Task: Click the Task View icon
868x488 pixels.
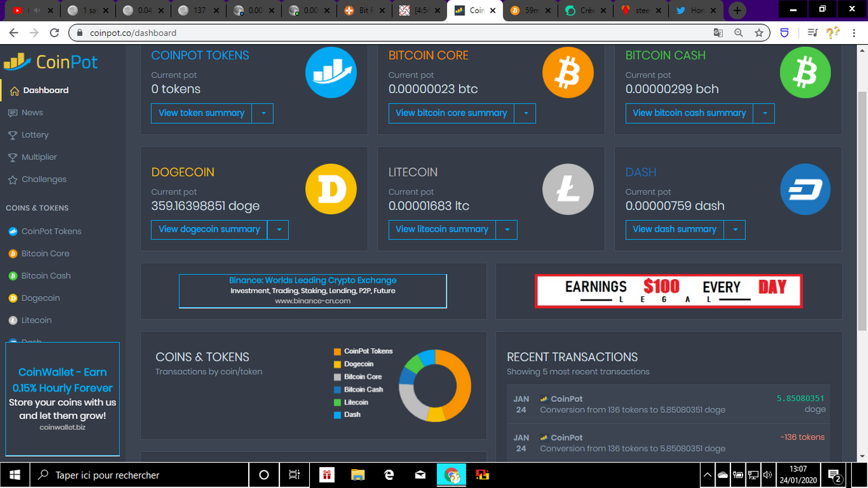Action: click(x=294, y=474)
